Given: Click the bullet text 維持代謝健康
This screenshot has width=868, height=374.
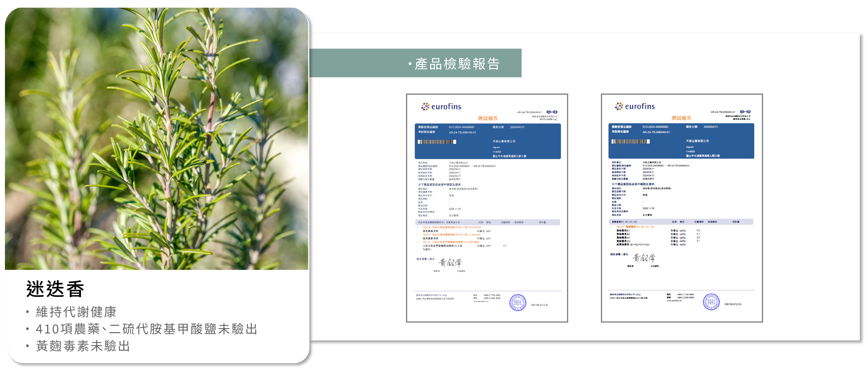Looking at the screenshot, I should click(76, 312).
